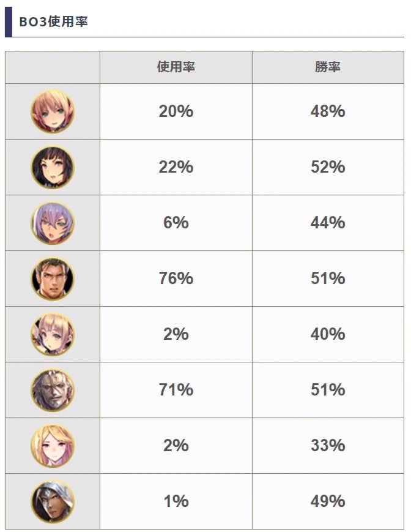411x532 pixels.
Task: Click the 71% usage rate cell
Action: (x=176, y=390)
